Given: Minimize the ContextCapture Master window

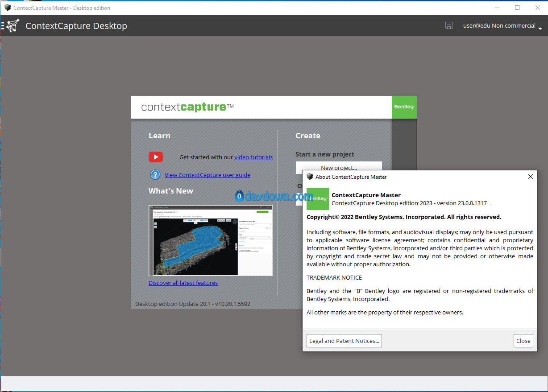Looking at the screenshot, I should (x=497, y=8).
